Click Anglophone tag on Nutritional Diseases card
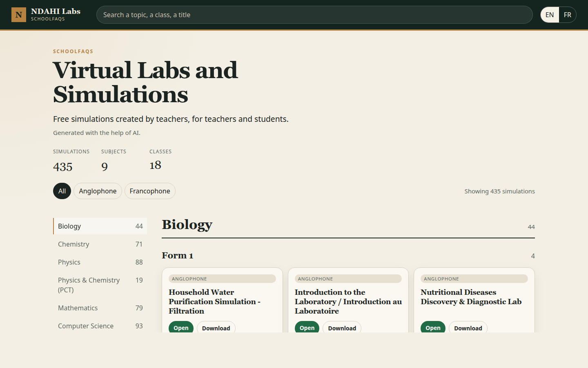The image size is (588, 368). [x=474, y=279]
